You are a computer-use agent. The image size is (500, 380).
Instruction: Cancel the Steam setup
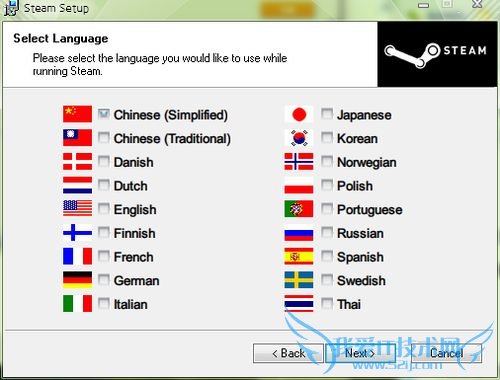point(446,353)
